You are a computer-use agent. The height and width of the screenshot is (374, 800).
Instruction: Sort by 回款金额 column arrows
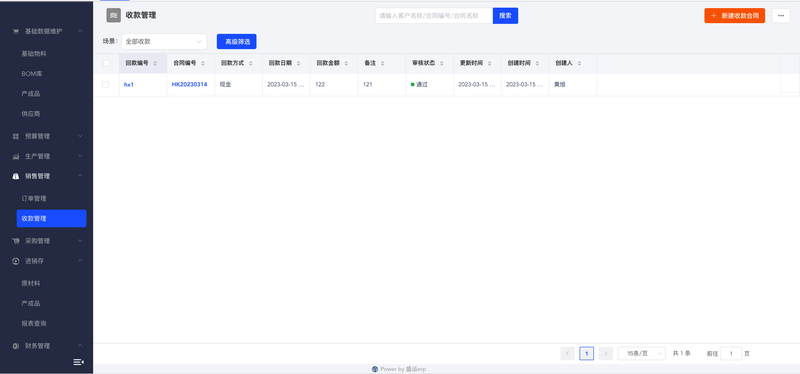[346, 63]
